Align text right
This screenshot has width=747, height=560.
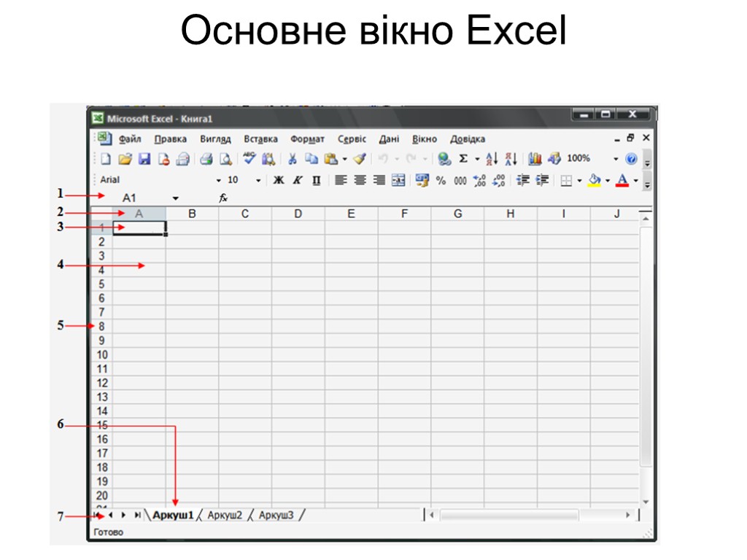[x=379, y=180]
